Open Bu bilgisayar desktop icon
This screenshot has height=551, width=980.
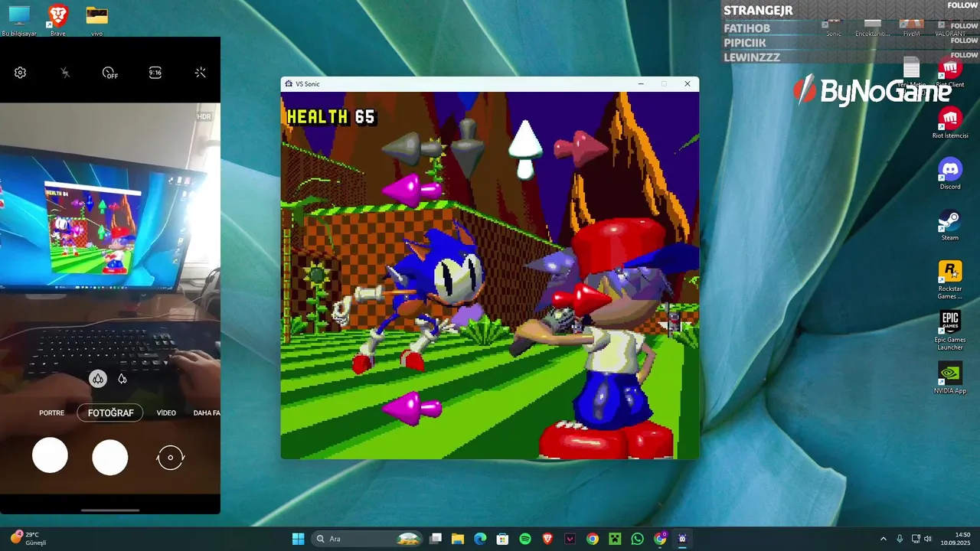19,21
